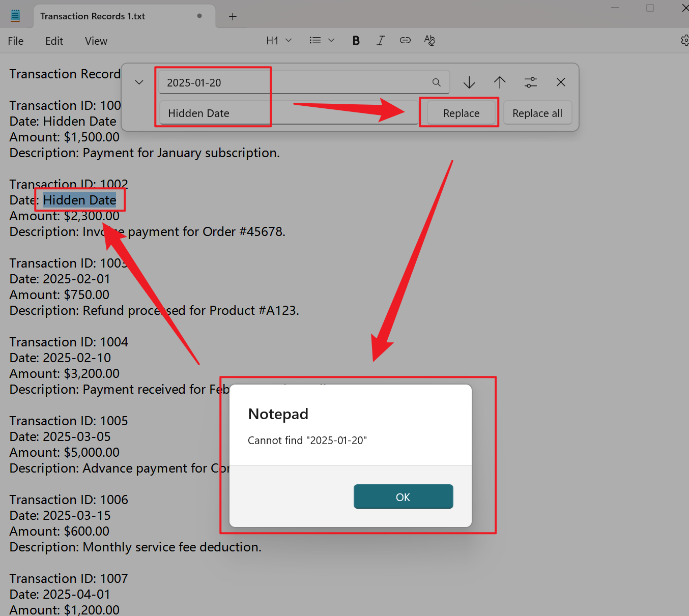Viewport: 689px width, 616px height.
Task: Open the View menu
Action: [x=96, y=41]
